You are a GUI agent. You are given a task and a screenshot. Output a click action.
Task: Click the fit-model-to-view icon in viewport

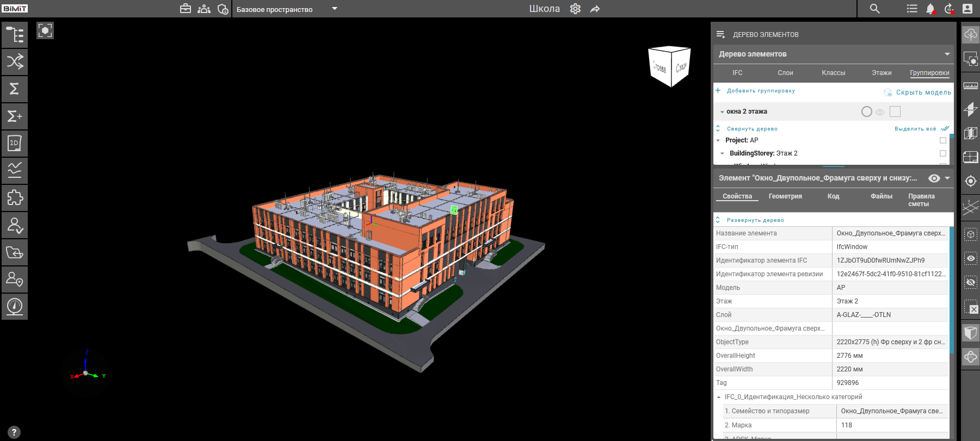(45, 30)
